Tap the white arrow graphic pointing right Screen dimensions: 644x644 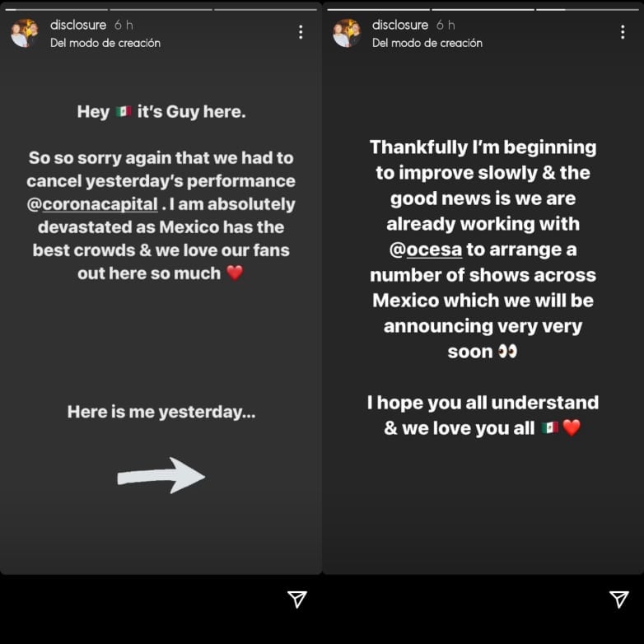tap(161, 475)
